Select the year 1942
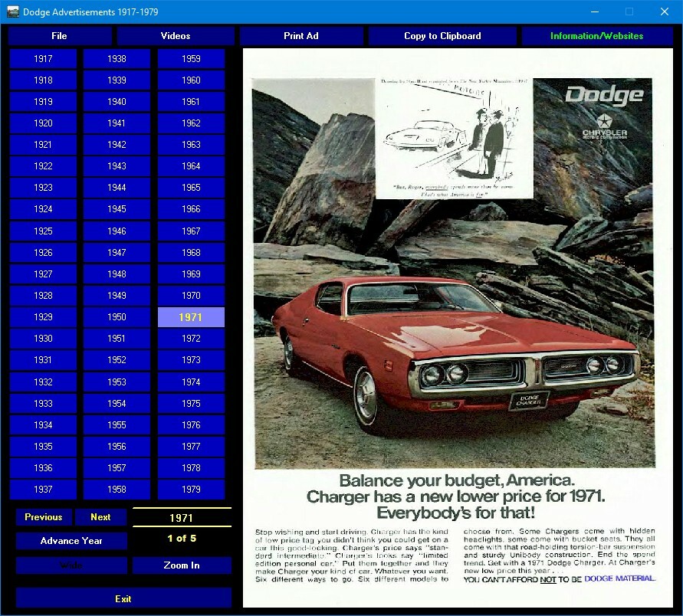Viewport: 683px width, 616px height. point(116,144)
